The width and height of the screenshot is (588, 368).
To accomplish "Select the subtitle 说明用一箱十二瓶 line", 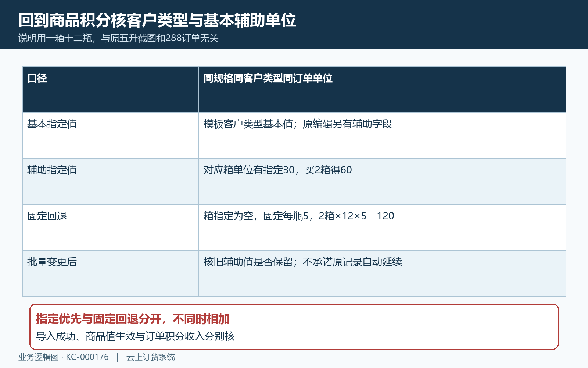I will pyautogui.click(x=118, y=38).
